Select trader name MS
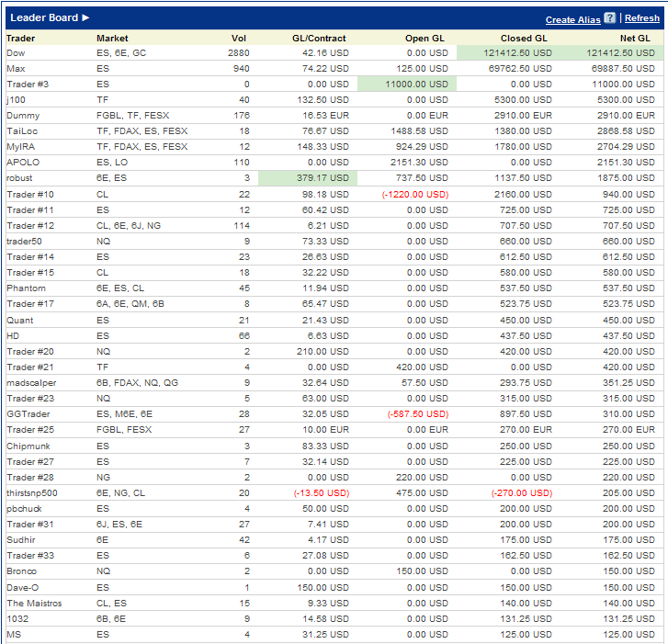 tap(14, 635)
